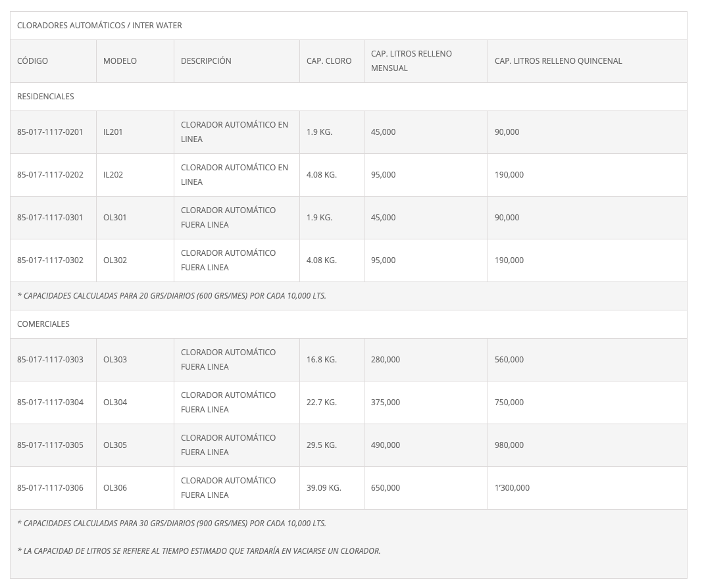Click the OL304 model cell
702x588 pixels.
coord(136,403)
